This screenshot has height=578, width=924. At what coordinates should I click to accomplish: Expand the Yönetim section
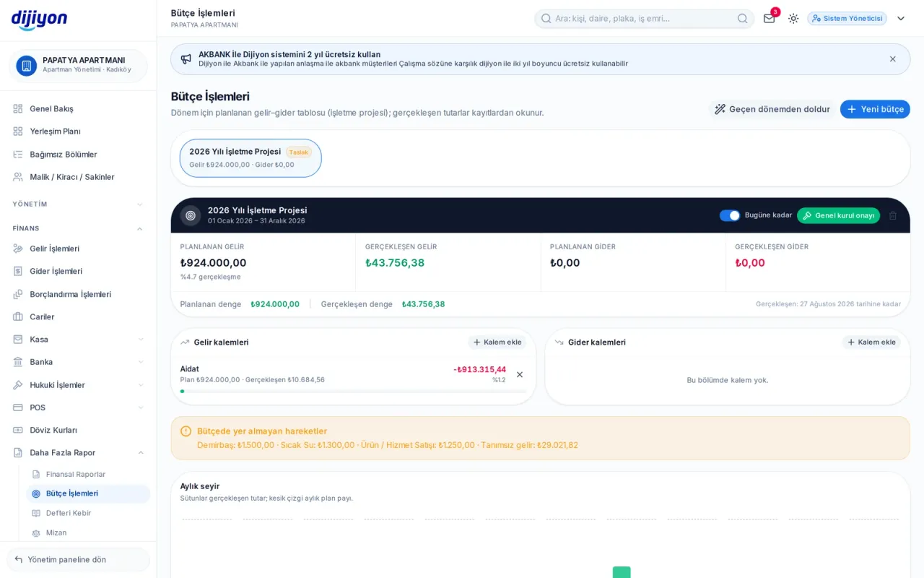coord(78,204)
